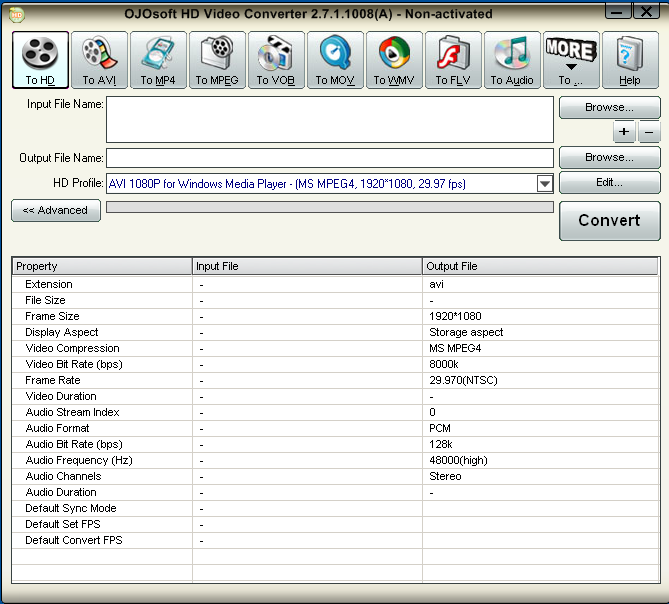Click the output value 1920*1080
The image size is (669, 604).
[x=455, y=317]
